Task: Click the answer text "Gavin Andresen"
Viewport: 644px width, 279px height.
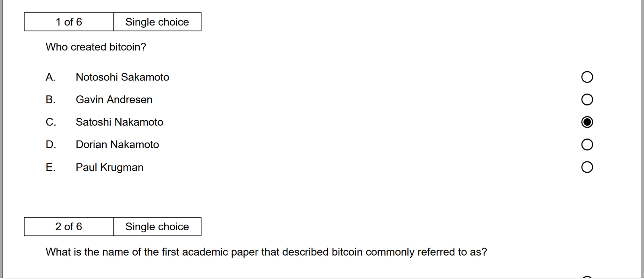Action: (114, 99)
